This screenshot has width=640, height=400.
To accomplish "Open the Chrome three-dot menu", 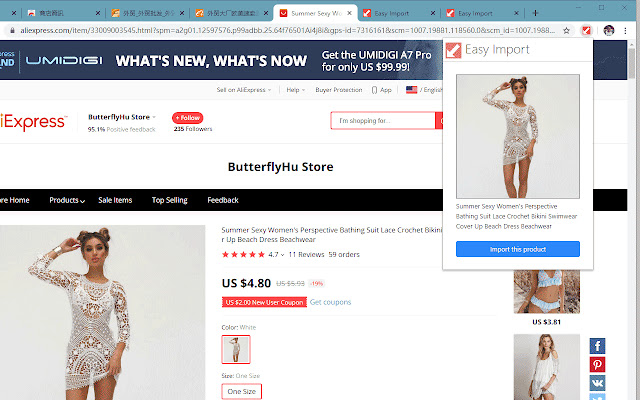I will coord(625,30).
